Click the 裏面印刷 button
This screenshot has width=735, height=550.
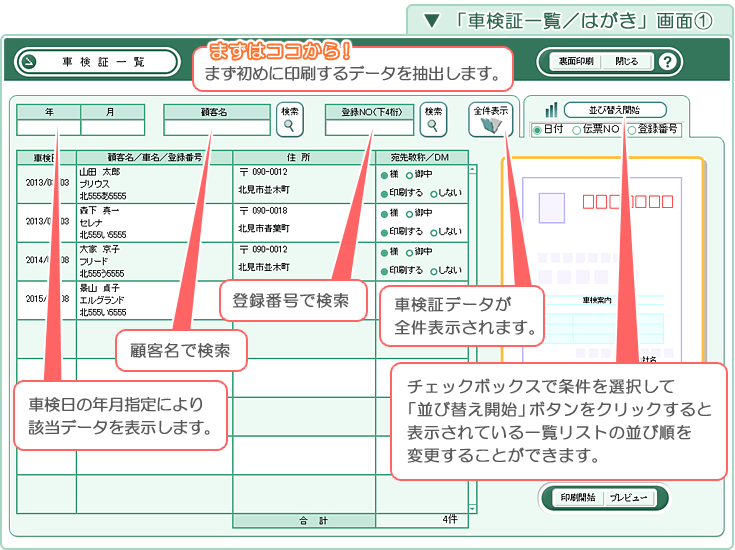tap(576, 61)
